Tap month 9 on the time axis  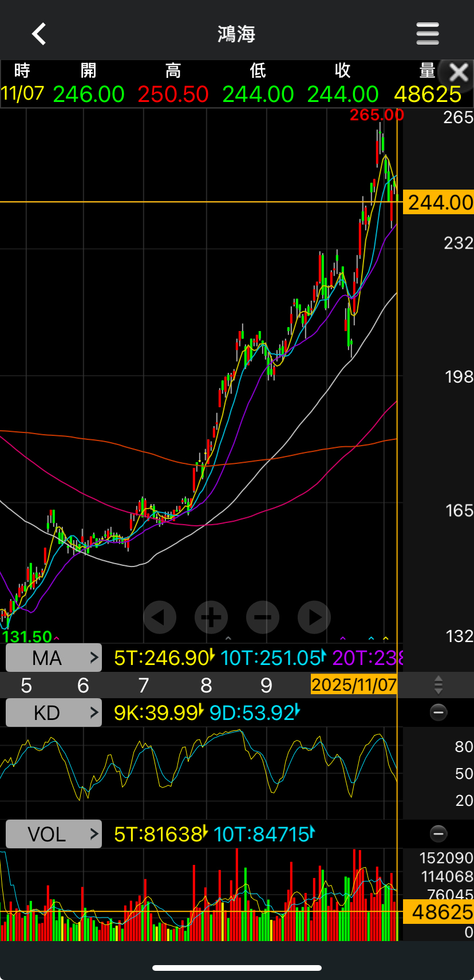coord(266,685)
